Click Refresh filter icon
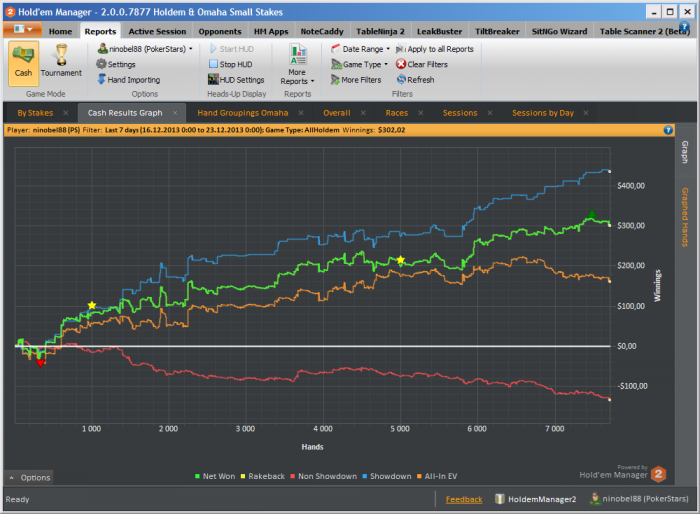This screenshot has width=700, height=514. 401,79
